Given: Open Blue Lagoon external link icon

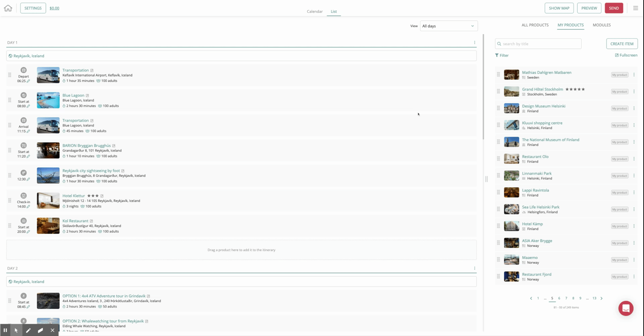Looking at the screenshot, I should point(88,95).
